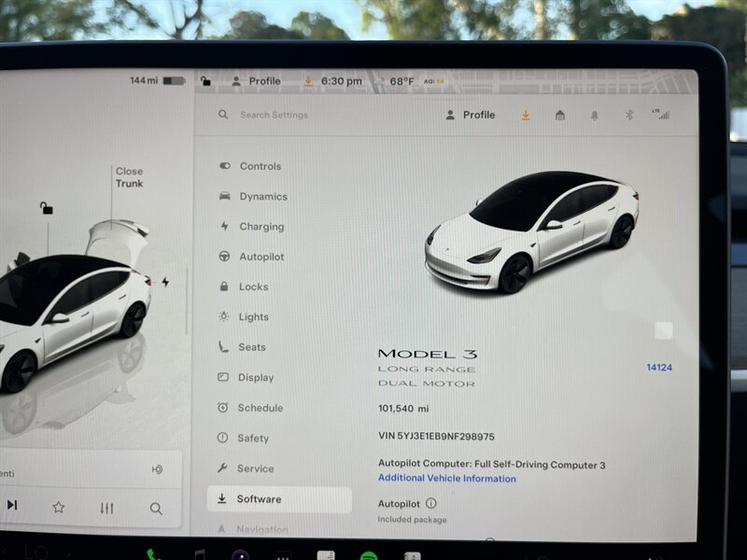Viewport: 747px width, 560px height.
Task: Tap the info icon next to Autopilot
Action: pos(430,503)
